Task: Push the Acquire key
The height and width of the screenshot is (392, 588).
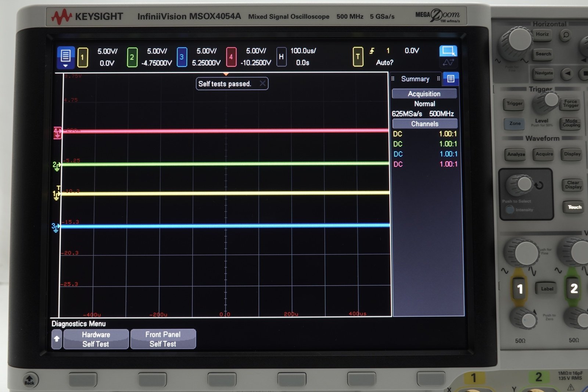Action: [544, 154]
